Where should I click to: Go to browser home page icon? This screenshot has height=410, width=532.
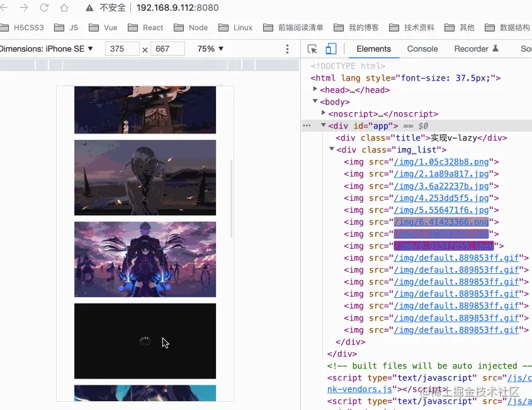click(64, 8)
